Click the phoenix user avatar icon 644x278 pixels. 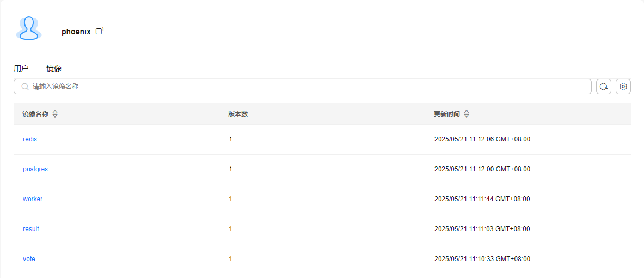[x=29, y=28]
